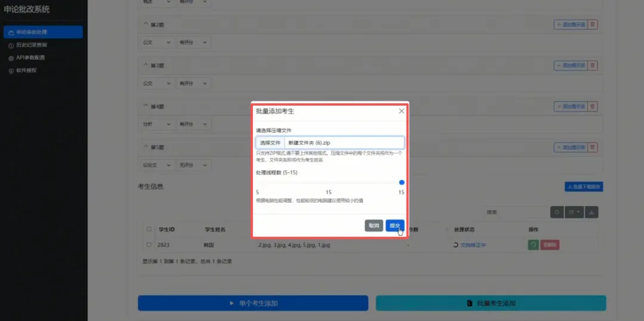Viewport: 644px width, 321px height.
Task: Open the 有评分 dropdown under 第2题
Action: coord(193,42)
